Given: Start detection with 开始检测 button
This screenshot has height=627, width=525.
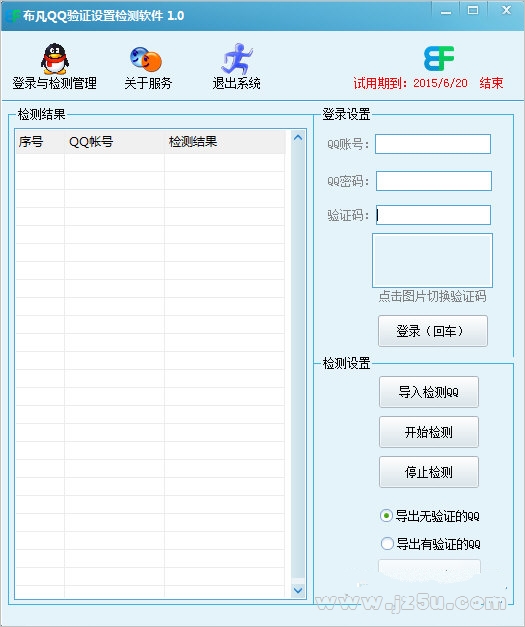Looking at the screenshot, I should pyautogui.click(x=429, y=432).
